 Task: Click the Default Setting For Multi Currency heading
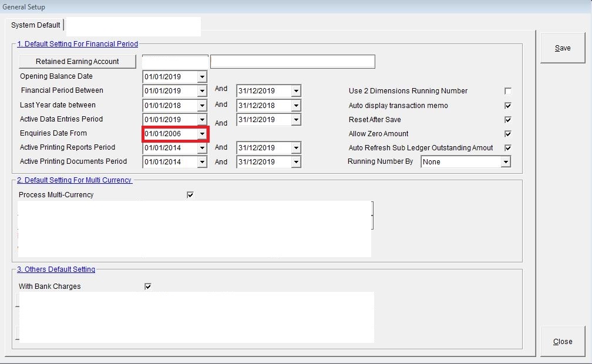[74, 180]
